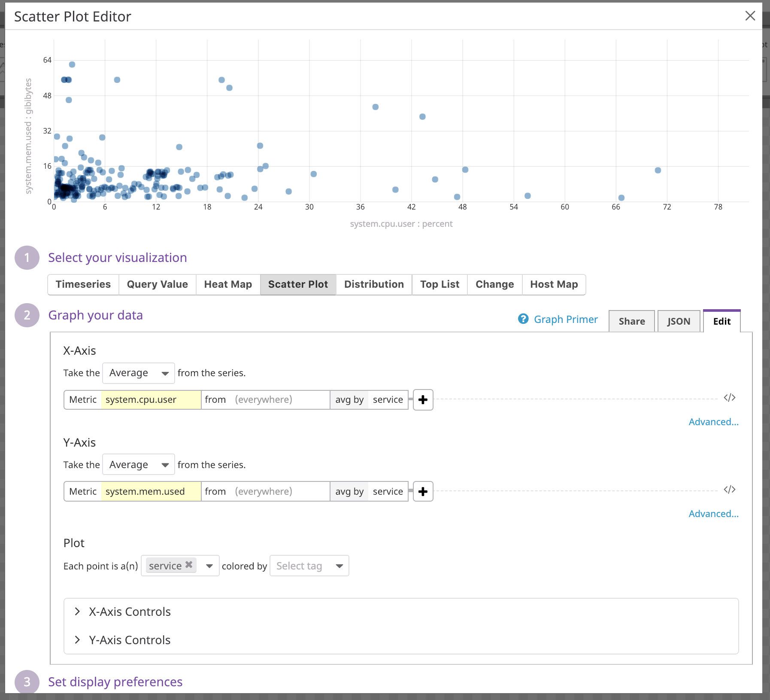Open the Graph Primer link

click(x=566, y=319)
